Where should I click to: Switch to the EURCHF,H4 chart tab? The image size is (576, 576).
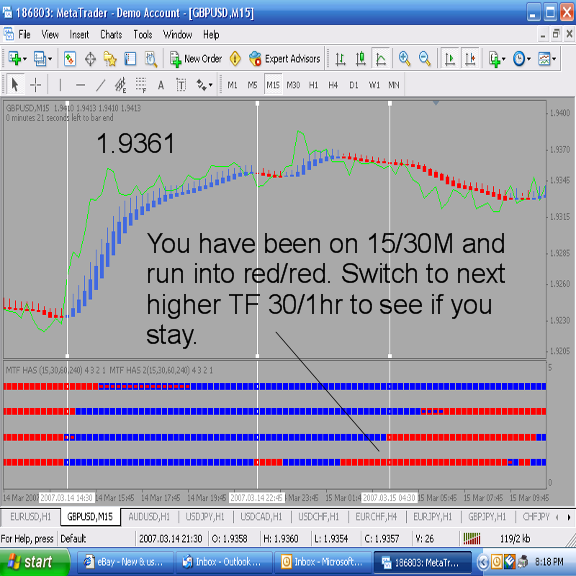376,517
